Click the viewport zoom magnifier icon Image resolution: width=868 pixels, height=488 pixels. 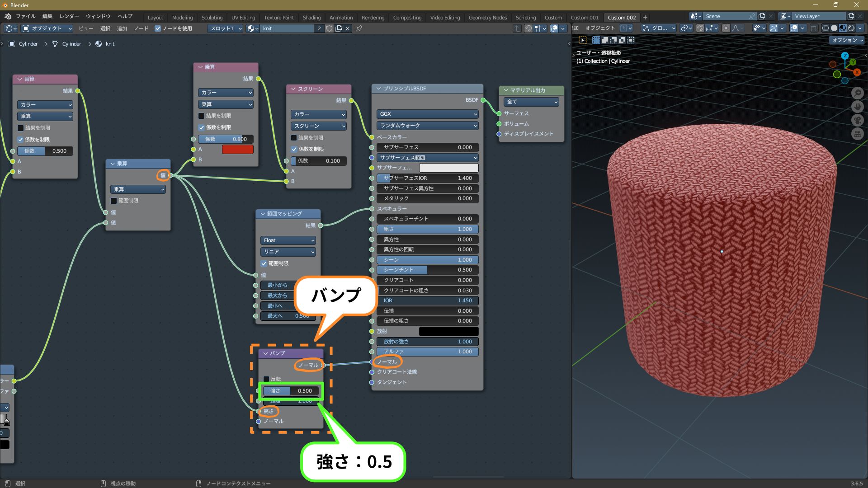(x=857, y=93)
